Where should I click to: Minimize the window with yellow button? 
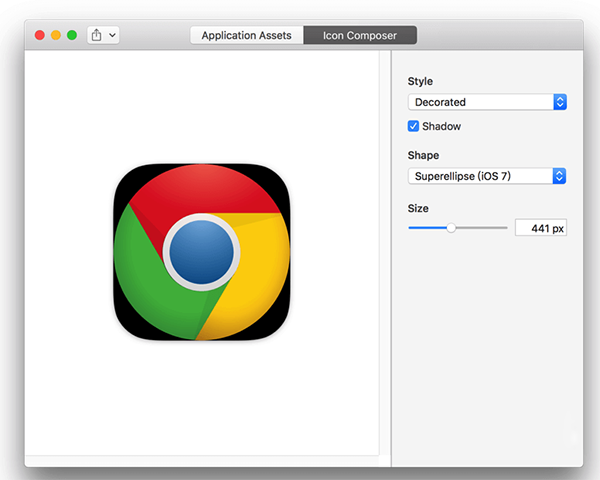point(56,35)
